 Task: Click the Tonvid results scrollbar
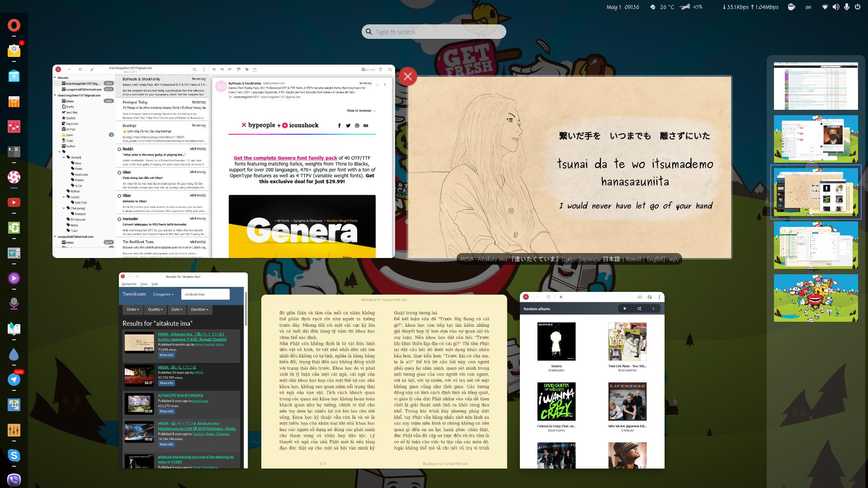point(246,309)
